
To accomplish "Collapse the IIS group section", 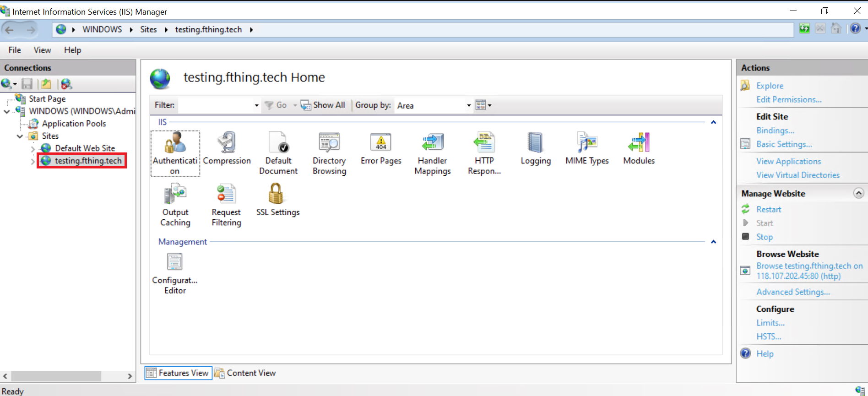I will click(x=713, y=122).
